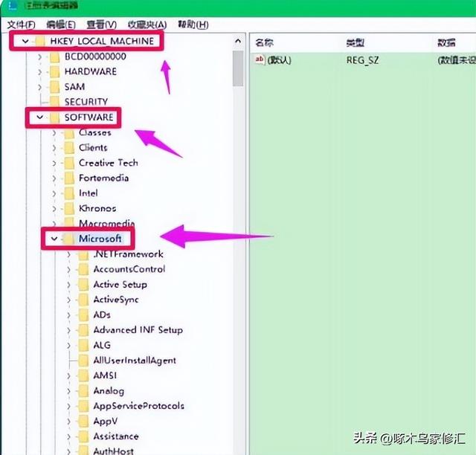This screenshot has height=455, width=476.
Task: Collapse the HKEY_LOCAL_MACHINE chevron
Action: tap(25, 41)
